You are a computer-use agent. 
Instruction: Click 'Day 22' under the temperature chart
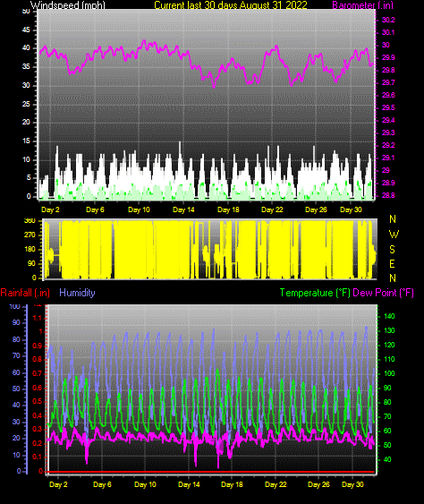click(x=276, y=484)
